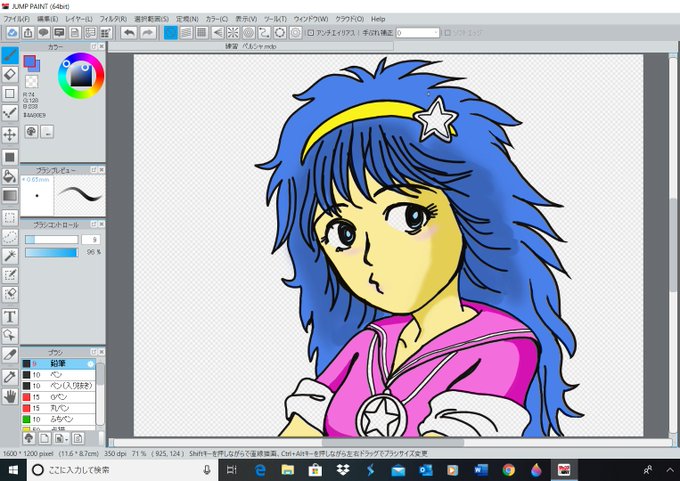Open the speech bubble comment icon
This screenshot has height=481, width=680.
[x=43, y=33]
